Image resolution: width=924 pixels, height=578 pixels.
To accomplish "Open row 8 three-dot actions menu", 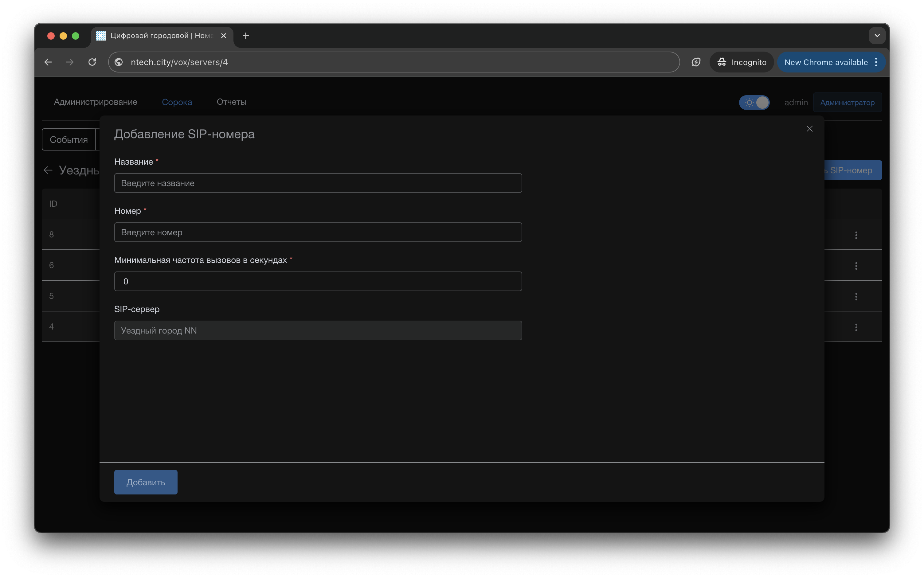I will (x=856, y=235).
